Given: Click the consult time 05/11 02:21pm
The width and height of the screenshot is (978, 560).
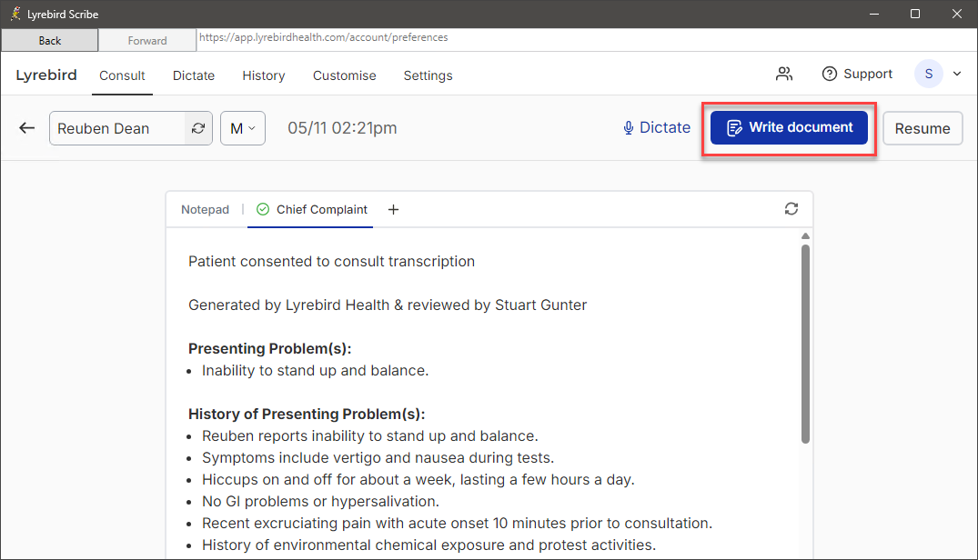Looking at the screenshot, I should click(342, 127).
